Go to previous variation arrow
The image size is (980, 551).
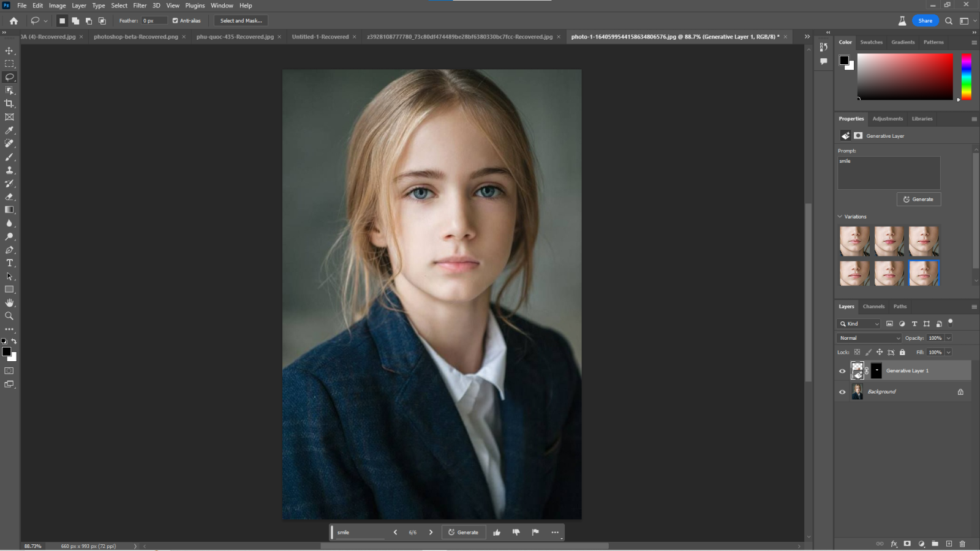pyautogui.click(x=395, y=532)
